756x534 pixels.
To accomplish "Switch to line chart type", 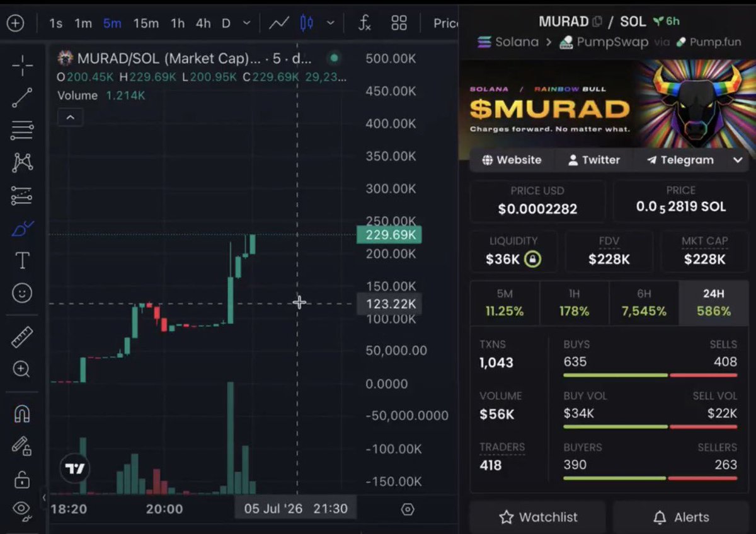I will tap(279, 23).
